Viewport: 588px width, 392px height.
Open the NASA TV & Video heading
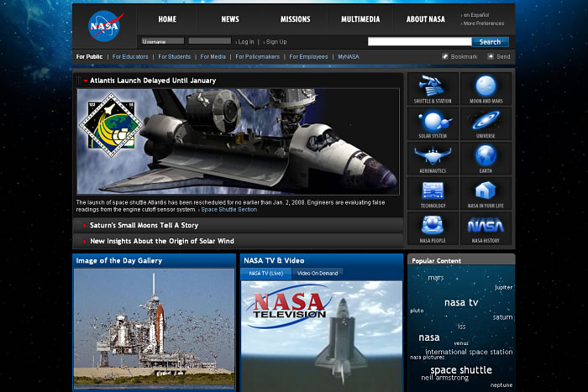point(274,260)
